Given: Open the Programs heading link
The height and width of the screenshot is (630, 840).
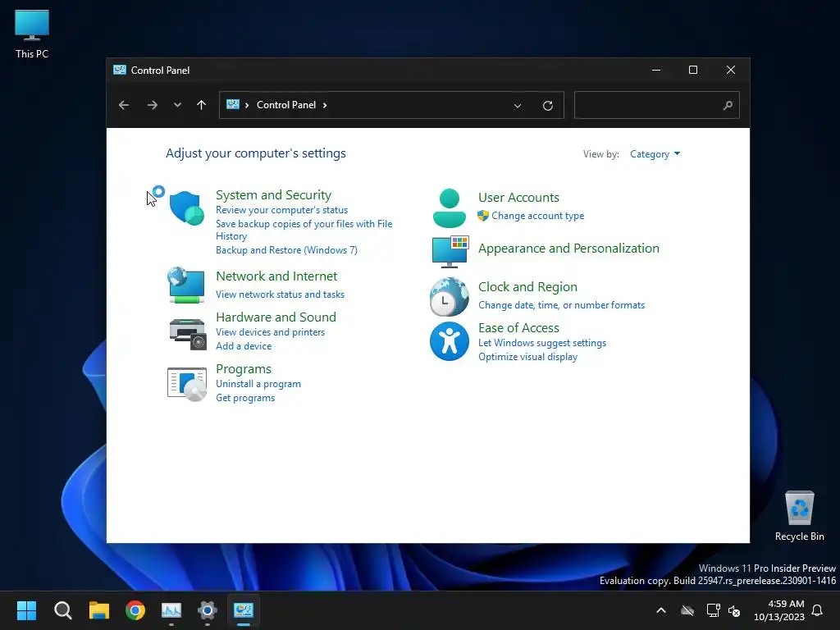Looking at the screenshot, I should point(244,369).
